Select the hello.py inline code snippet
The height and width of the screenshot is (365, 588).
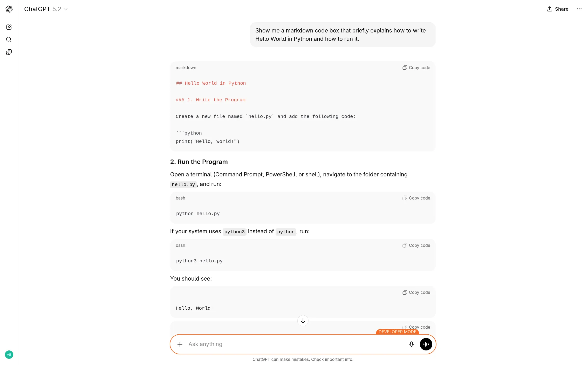point(183,184)
